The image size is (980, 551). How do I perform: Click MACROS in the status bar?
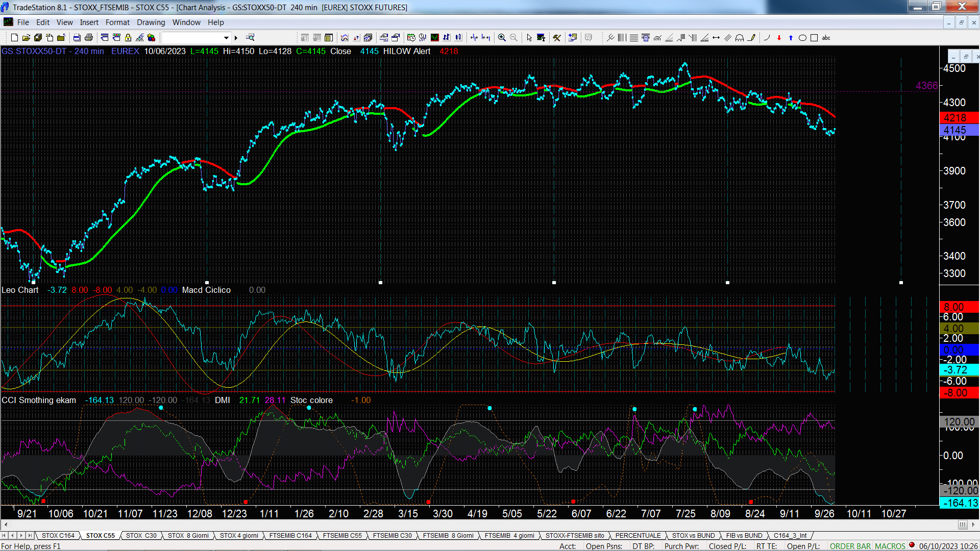coord(890,546)
